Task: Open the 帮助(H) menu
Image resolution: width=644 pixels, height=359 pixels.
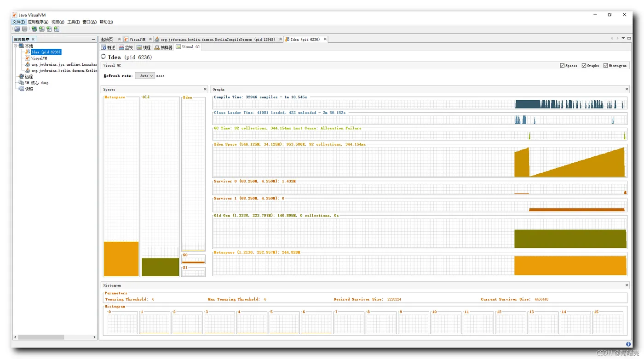Action: coord(106,22)
